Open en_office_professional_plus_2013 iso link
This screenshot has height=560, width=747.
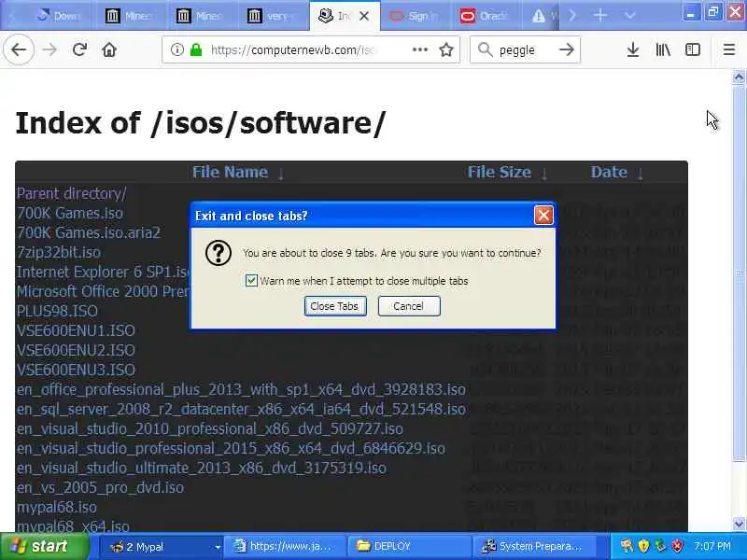click(241, 389)
